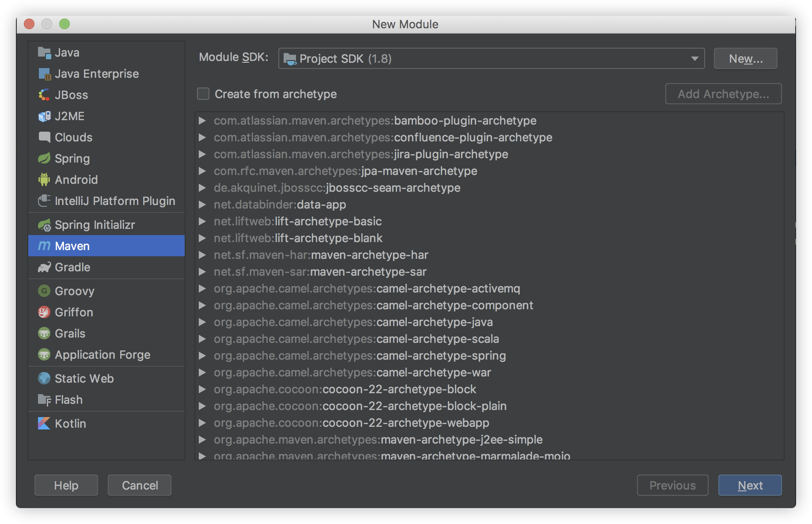Click the Clouds icon
This screenshot has width=812, height=524.
(44, 137)
